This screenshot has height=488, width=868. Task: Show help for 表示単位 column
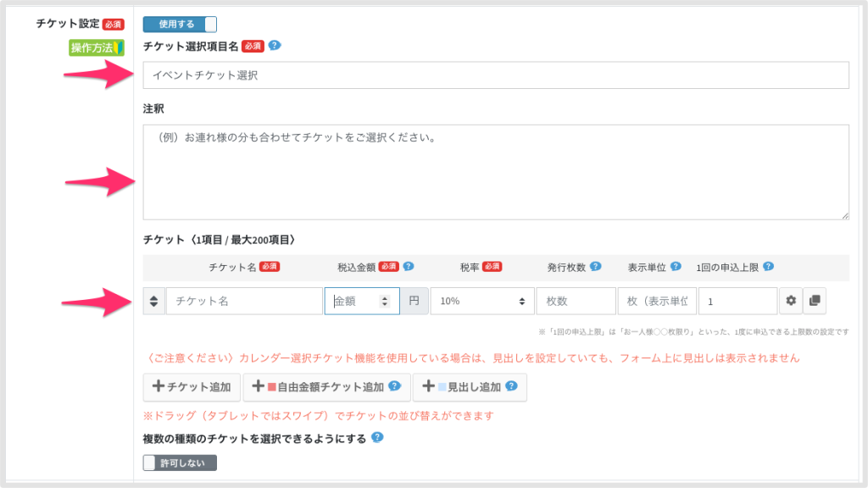pos(676,267)
